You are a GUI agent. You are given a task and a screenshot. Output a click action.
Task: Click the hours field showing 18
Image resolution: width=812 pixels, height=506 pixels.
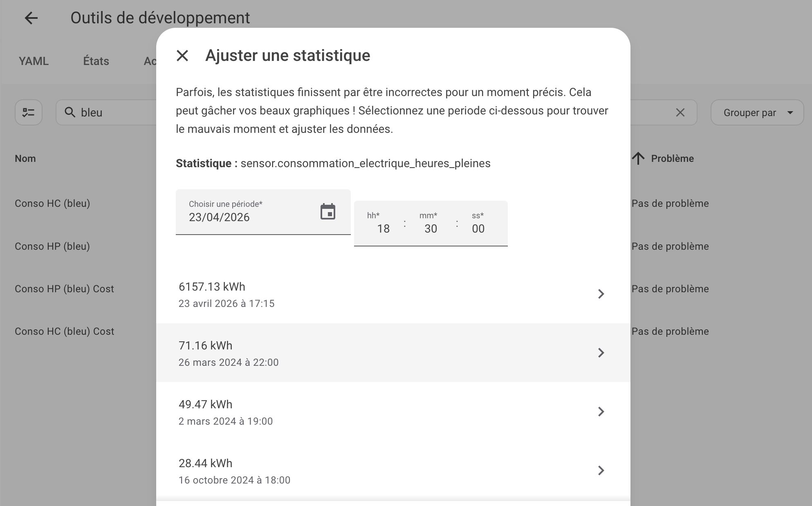click(x=383, y=228)
